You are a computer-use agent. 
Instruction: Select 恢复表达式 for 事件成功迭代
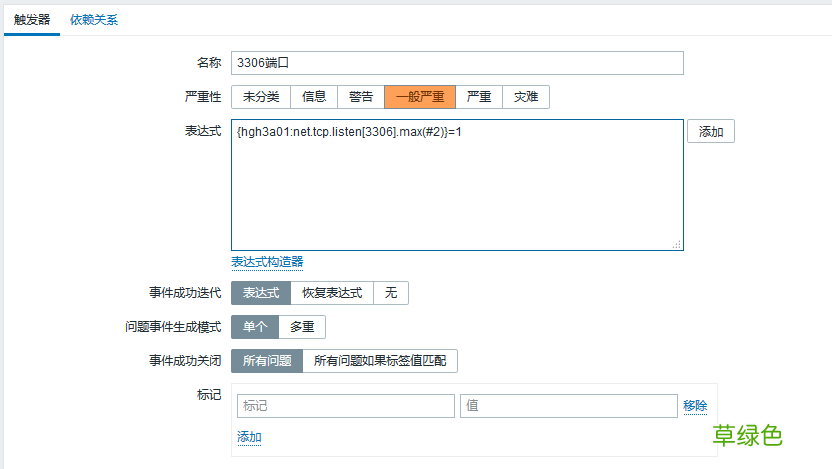click(332, 293)
